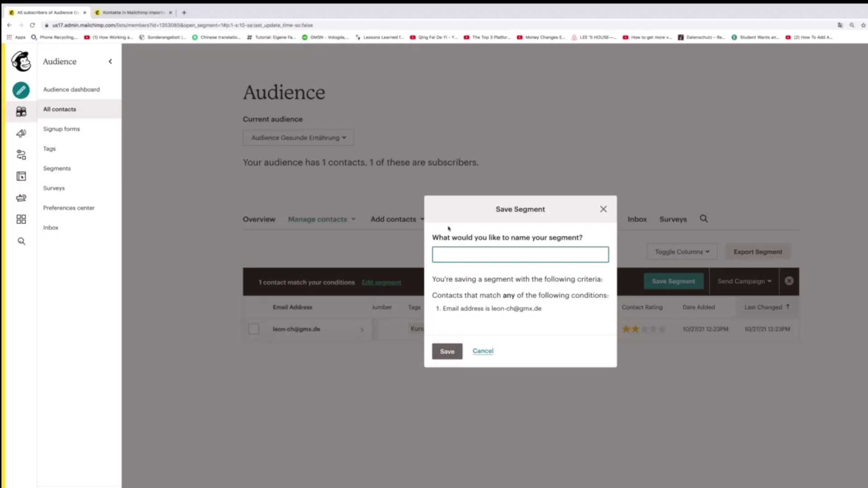This screenshot has width=868, height=488.
Task: Open the Automations sidebar icon
Action: coord(21,155)
